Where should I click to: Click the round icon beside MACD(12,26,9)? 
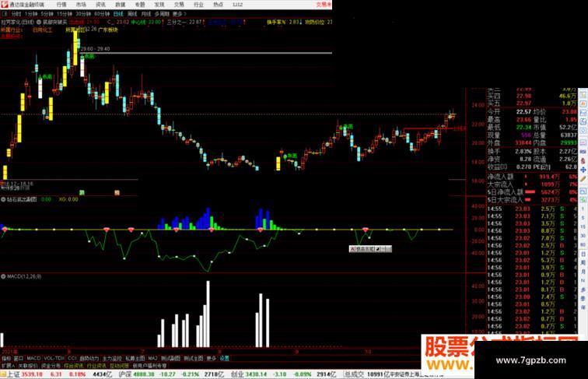[3, 276]
